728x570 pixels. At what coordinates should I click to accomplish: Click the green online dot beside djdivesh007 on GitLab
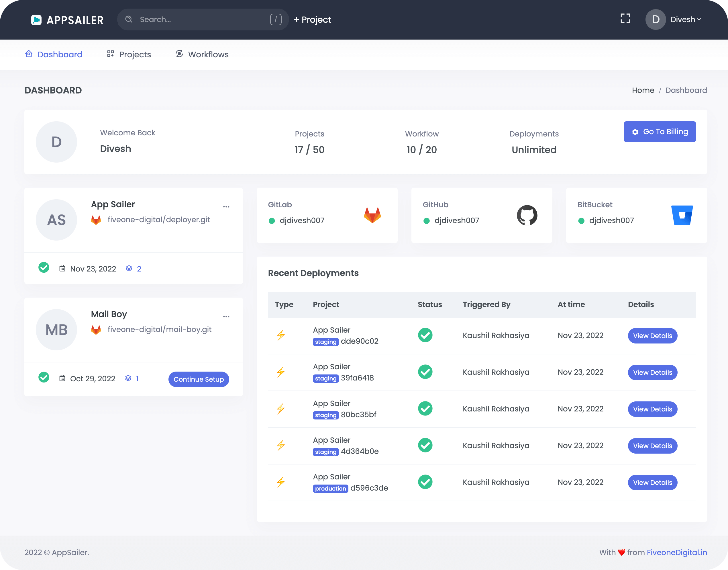[x=272, y=220]
